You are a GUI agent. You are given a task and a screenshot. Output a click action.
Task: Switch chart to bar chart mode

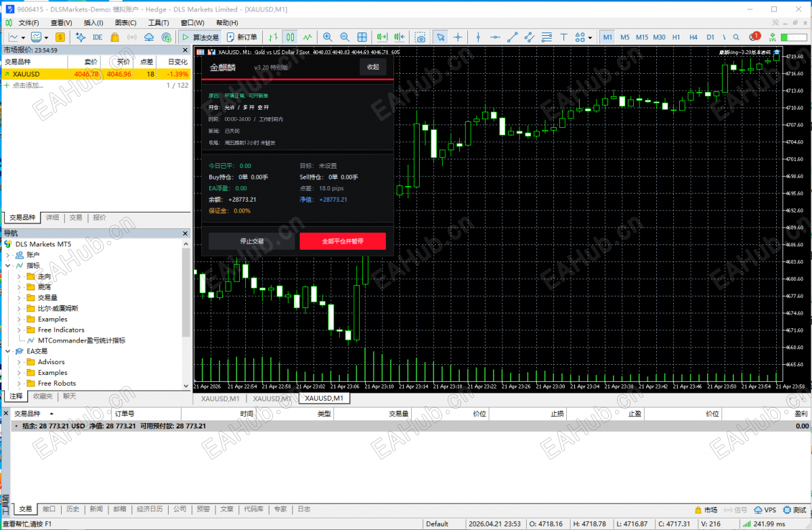274,37
